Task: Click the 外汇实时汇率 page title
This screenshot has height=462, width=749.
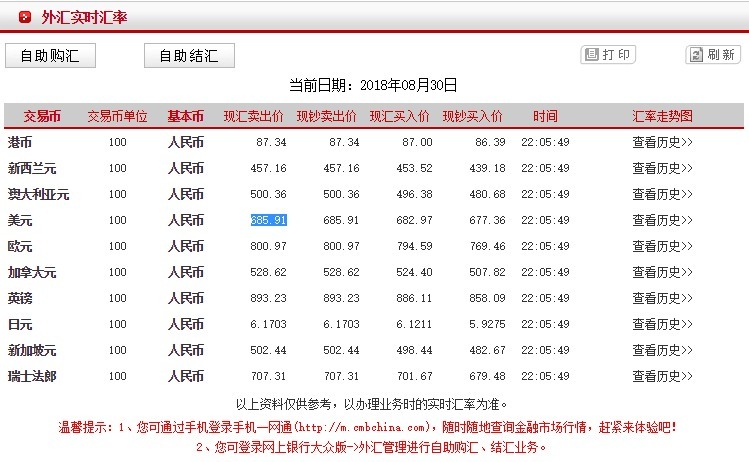Action: click(84, 18)
